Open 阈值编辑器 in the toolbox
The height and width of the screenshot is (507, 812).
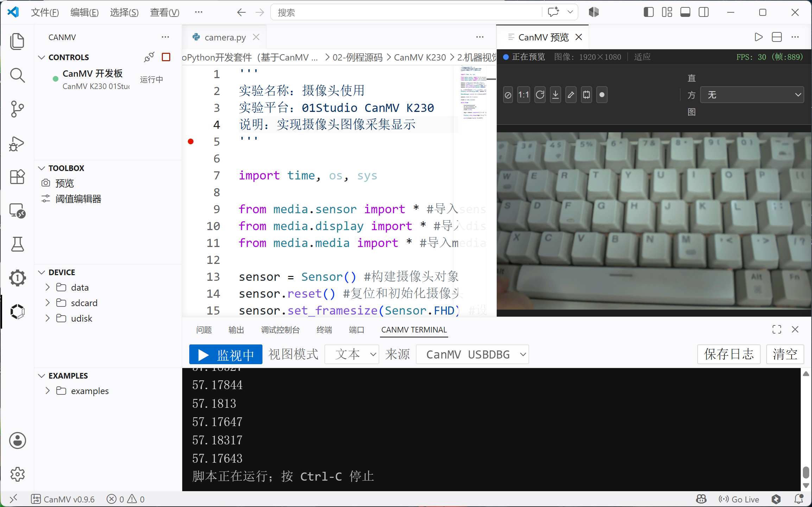(78, 199)
